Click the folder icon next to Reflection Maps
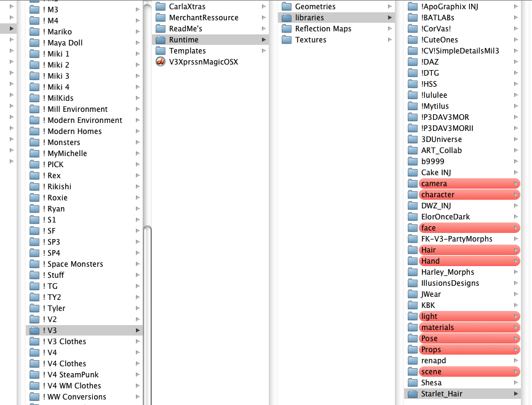This screenshot has height=405, width=532. coord(287,29)
